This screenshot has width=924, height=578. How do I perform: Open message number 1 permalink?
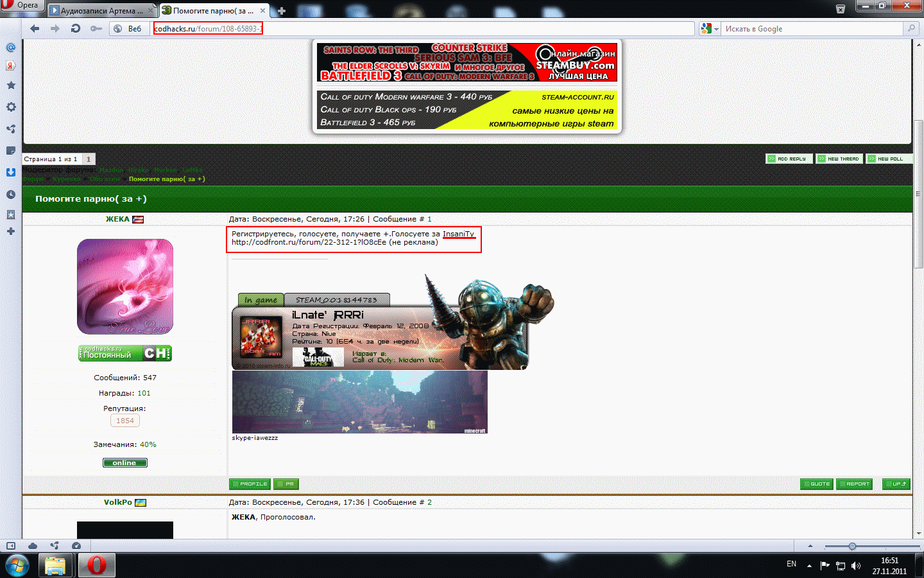click(x=429, y=219)
